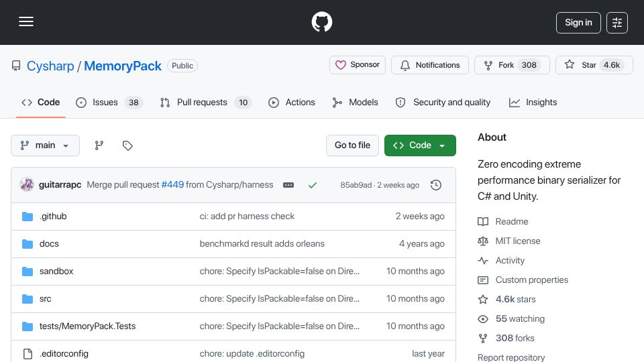Image resolution: width=644 pixels, height=362 pixels.
Task: Open 'chore: update .editorconfig' commit message
Action: [x=252, y=354]
